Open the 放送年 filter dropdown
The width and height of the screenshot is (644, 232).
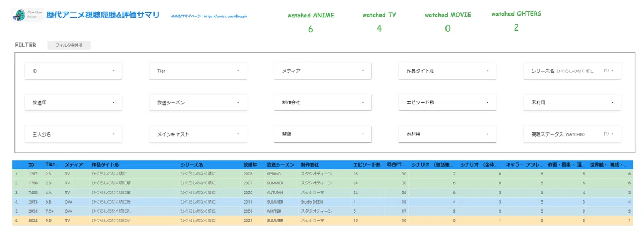74,102
